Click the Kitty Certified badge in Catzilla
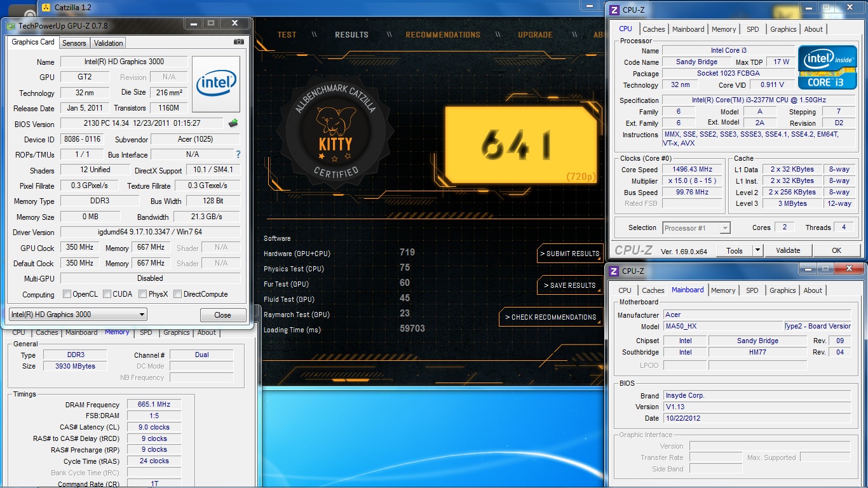 pyautogui.click(x=335, y=132)
